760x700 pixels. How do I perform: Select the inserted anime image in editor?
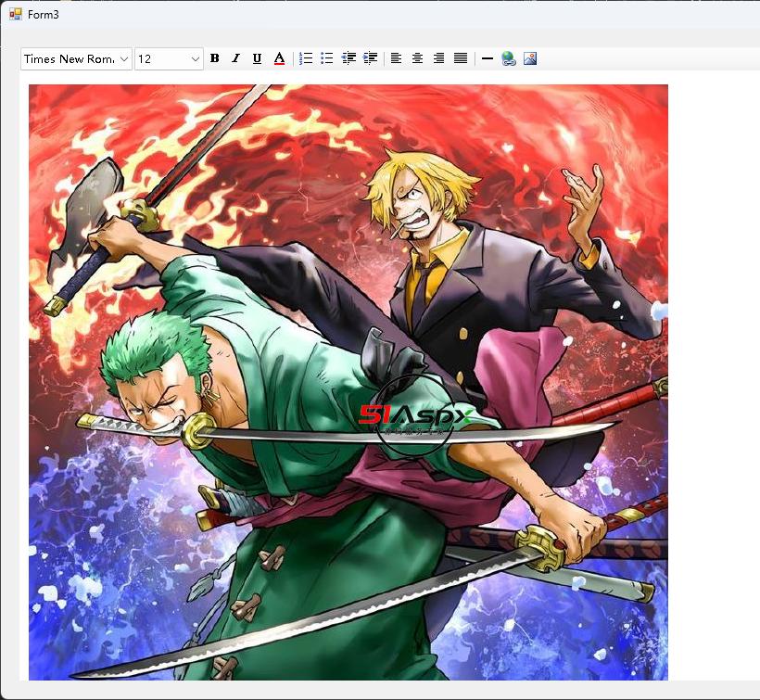coord(348,382)
